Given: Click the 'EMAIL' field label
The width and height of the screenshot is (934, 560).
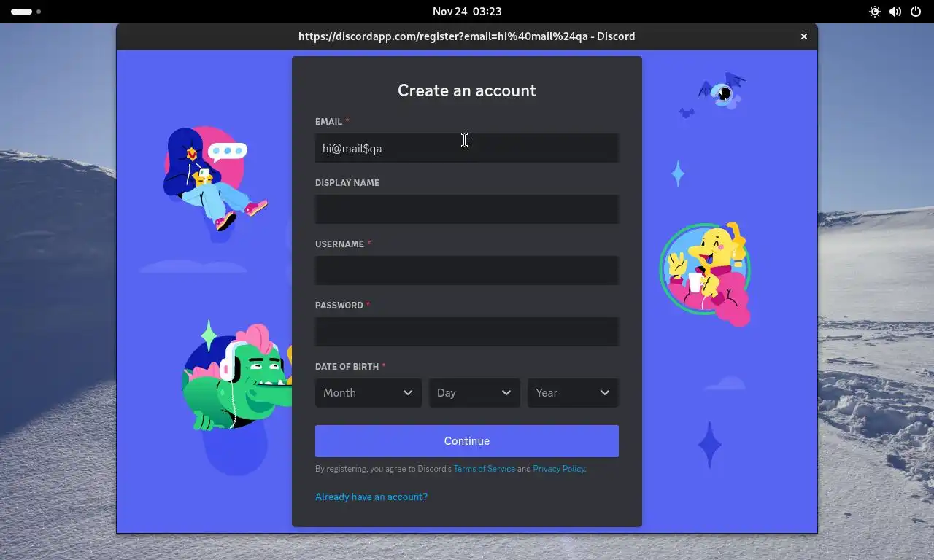Looking at the screenshot, I should pos(329,121).
